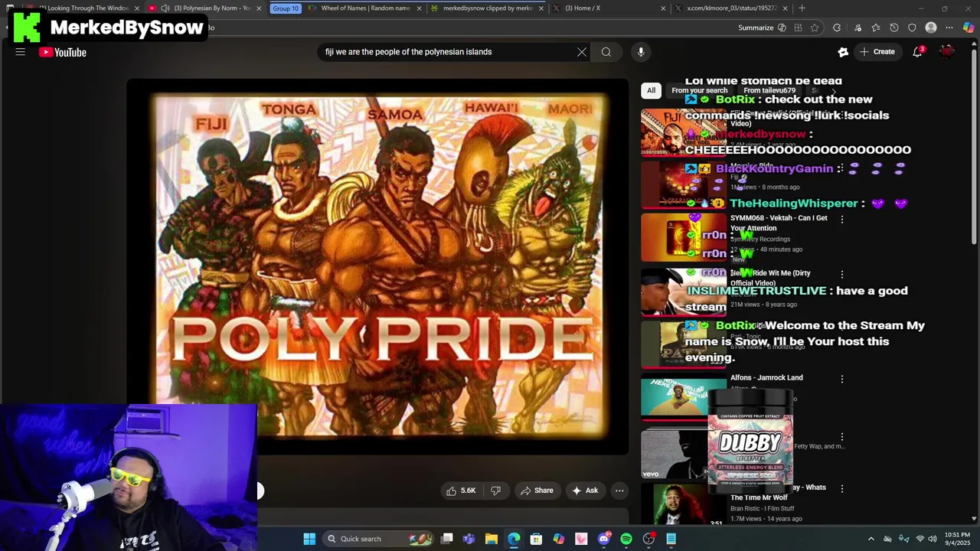Image resolution: width=980 pixels, height=551 pixels.
Task: Open more actions ellipsis under video
Action: (x=619, y=491)
